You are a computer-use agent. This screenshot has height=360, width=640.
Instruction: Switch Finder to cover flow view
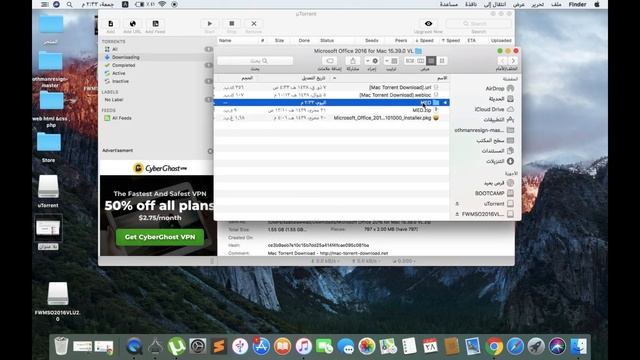pos(410,61)
